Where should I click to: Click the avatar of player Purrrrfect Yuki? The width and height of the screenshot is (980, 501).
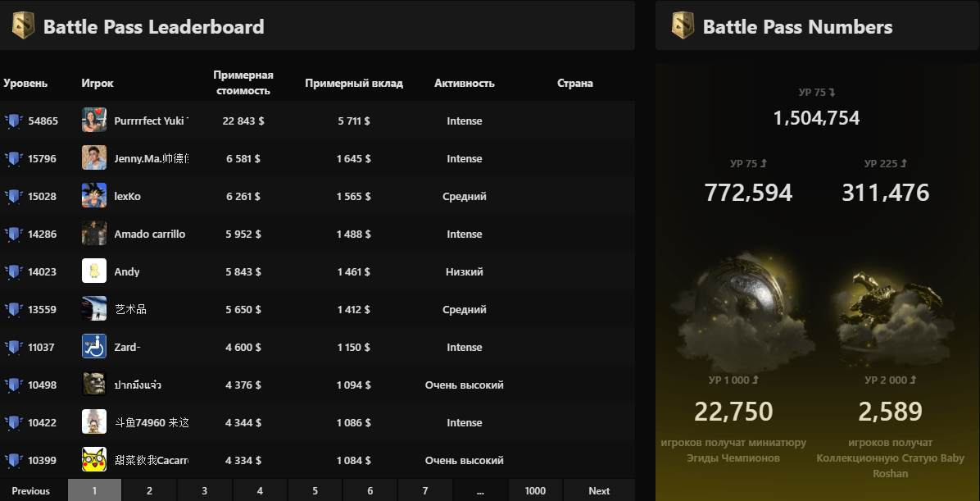coord(94,121)
